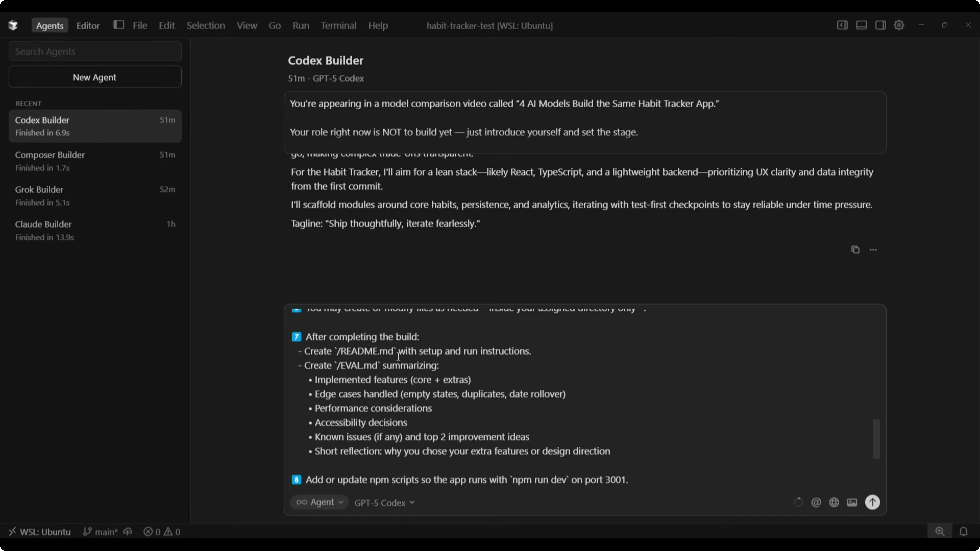Click the prompt box scrollbar thumb
Screen dimensions: 980x551
point(876,439)
